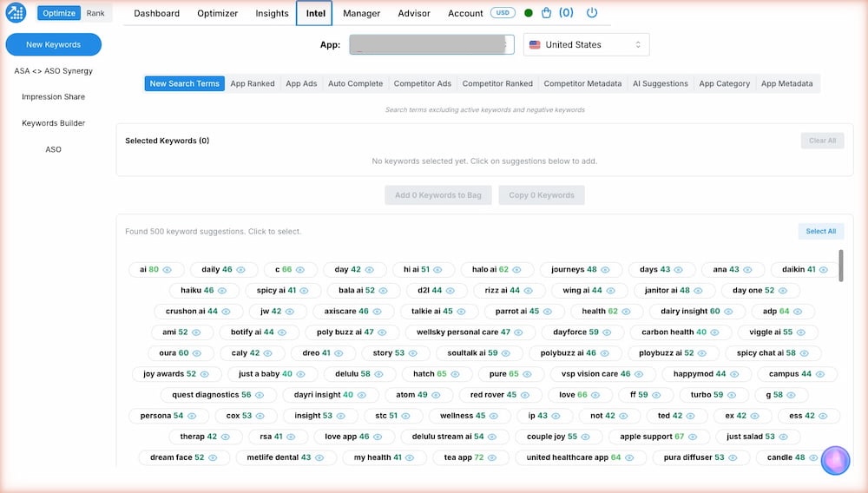
Task: Open the Manager menu
Action: 361,13
